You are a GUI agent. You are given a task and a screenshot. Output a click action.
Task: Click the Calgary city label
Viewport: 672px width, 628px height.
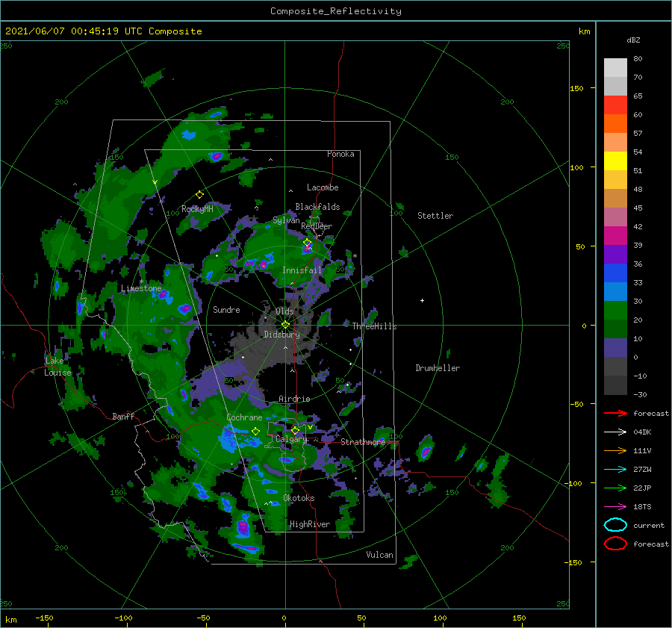291,439
